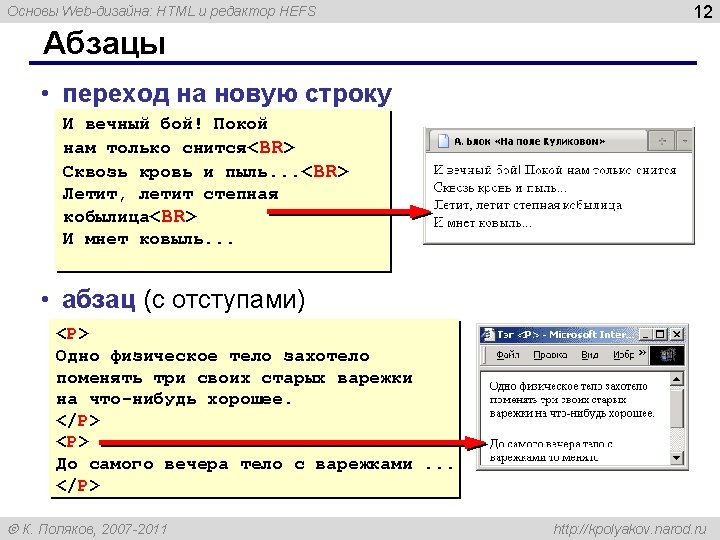Screen dimensions: 720x540
Task: Click rendered text 'Одно физическое тело захотело' in Internet Explorer
Action: [568, 386]
